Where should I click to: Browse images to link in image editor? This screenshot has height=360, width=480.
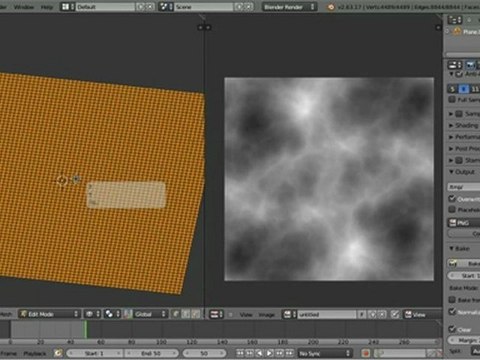point(289,314)
